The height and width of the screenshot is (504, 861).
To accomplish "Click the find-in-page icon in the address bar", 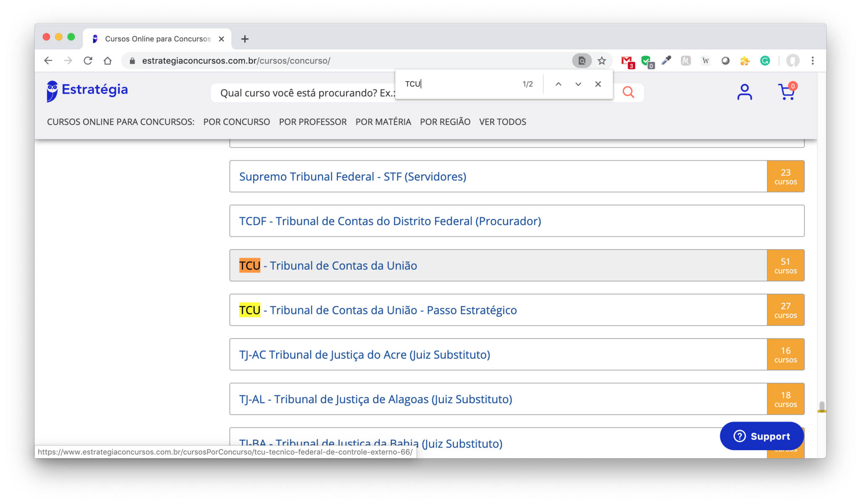I will [x=582, y=61].
